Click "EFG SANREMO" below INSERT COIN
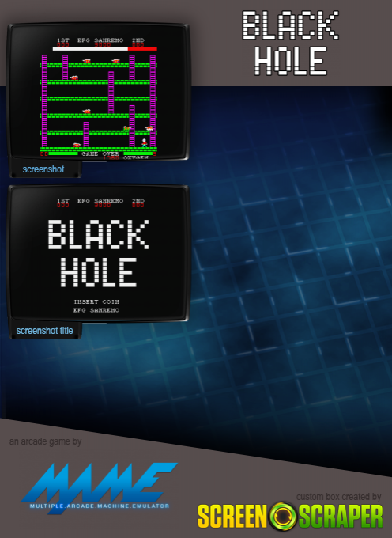The image size is (392, 538). click(96, 310)
